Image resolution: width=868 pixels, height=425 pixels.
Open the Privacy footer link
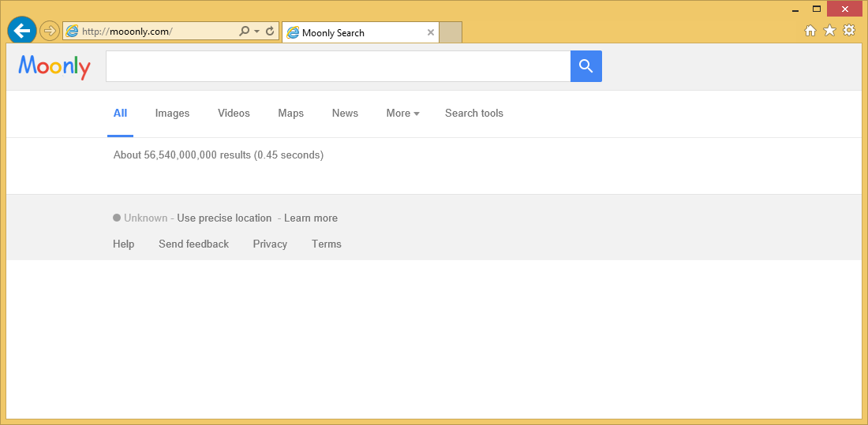click(x=270, y=244)
